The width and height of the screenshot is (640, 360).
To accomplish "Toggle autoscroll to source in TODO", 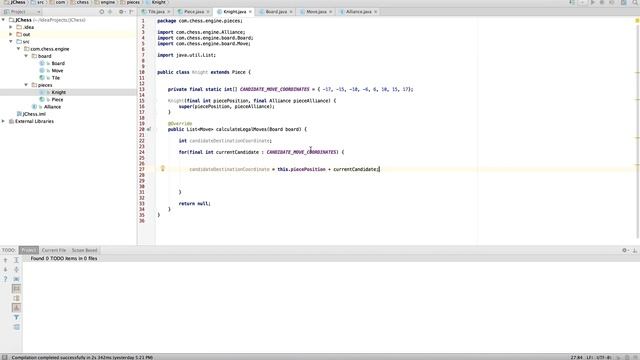I will (16, 279).
